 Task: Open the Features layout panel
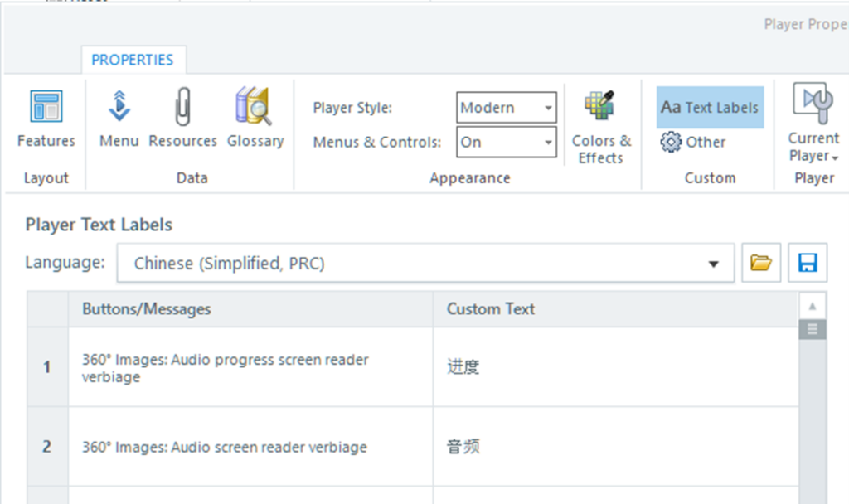point(46,119)
